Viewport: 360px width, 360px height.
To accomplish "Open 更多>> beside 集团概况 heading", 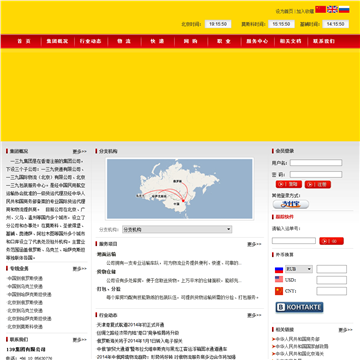I will click(80, 152).
